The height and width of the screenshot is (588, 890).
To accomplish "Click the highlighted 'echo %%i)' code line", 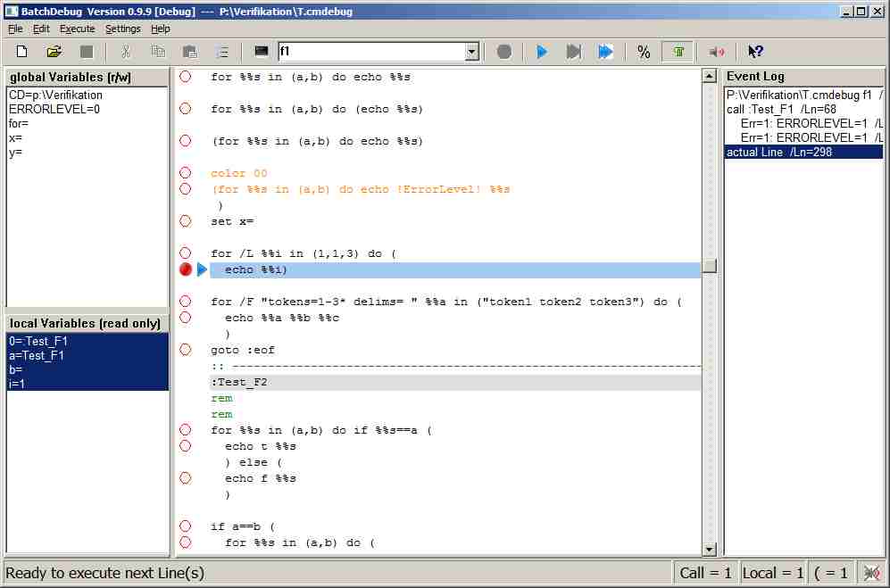I will point(455,269).
